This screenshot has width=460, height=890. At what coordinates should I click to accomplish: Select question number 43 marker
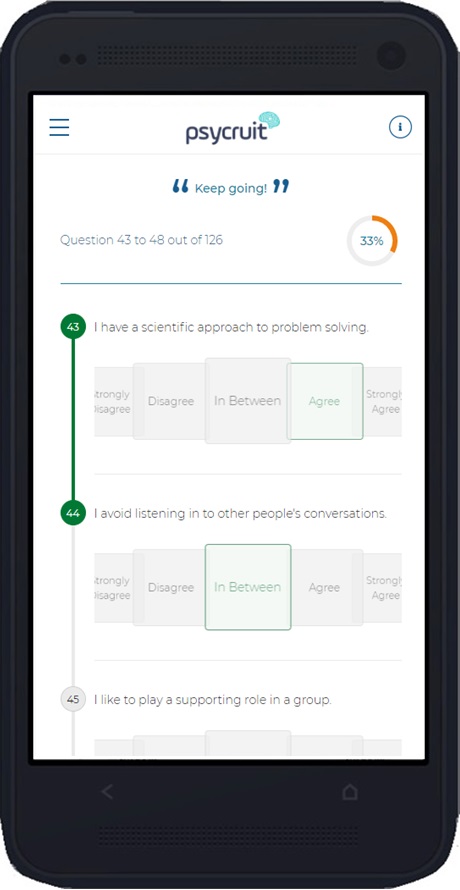[x=73, y=327]
